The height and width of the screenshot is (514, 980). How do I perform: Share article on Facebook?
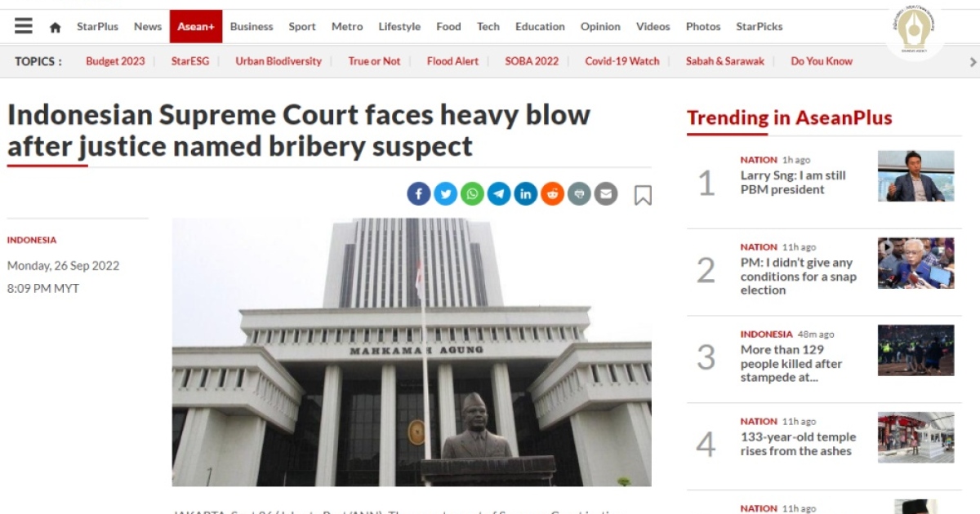tap(419, 193)
